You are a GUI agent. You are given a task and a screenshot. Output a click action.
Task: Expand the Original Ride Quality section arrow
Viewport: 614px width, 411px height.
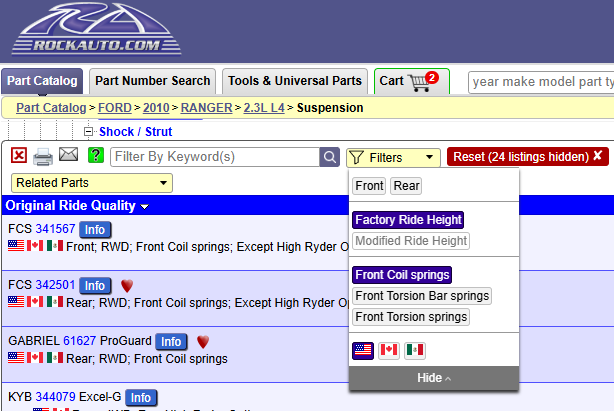(x=144, y=207)
